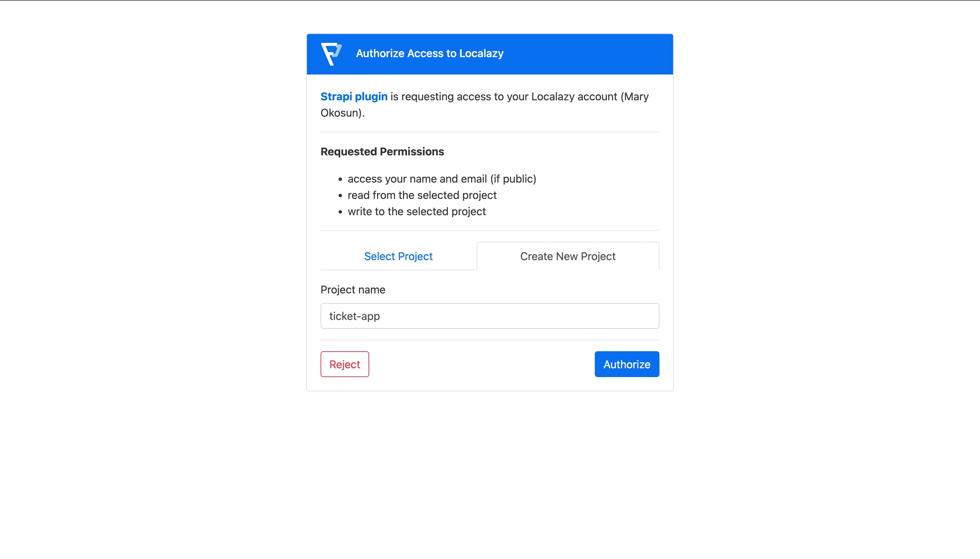Switch to the Select Project tab

point(398,256)
